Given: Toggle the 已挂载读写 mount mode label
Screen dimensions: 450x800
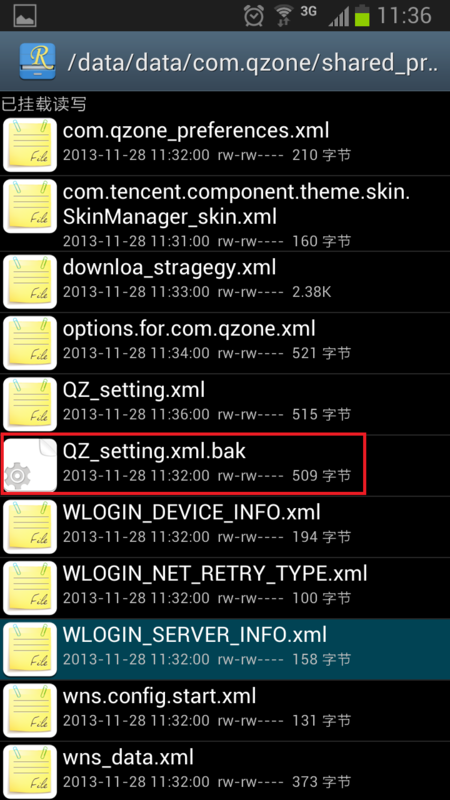Looking at the screenshot, I should pyautogui.click(x=43, y=104).
